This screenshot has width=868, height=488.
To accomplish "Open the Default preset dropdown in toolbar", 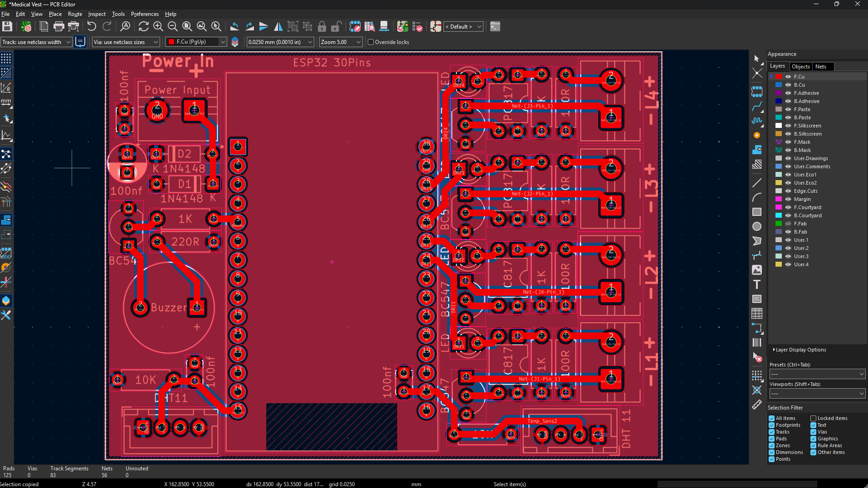I will click(463, 27).
